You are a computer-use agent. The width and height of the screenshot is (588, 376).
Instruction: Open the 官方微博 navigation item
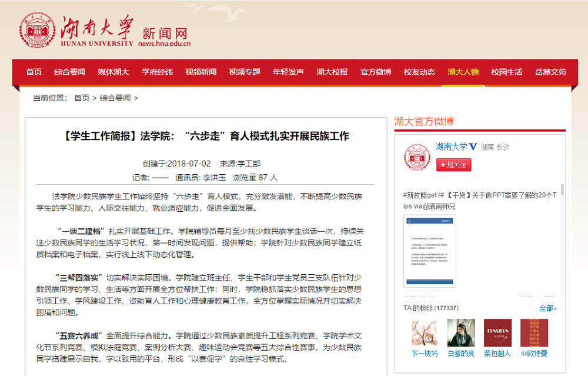[376, 72]
